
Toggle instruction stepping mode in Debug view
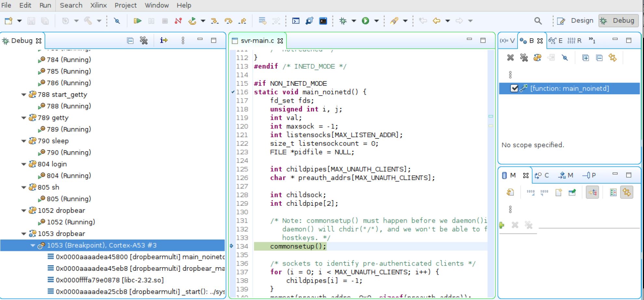tap(164, 40)
